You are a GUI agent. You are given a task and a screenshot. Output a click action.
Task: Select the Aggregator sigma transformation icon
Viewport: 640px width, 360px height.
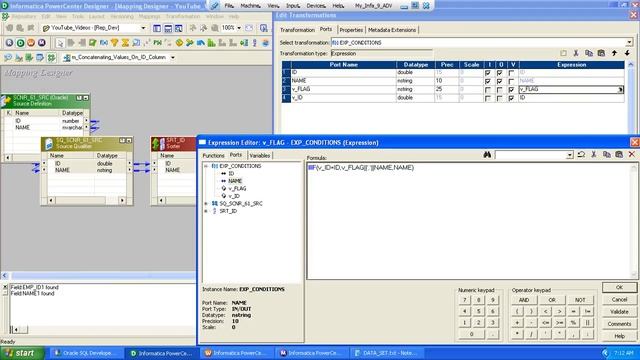(125, 43)
